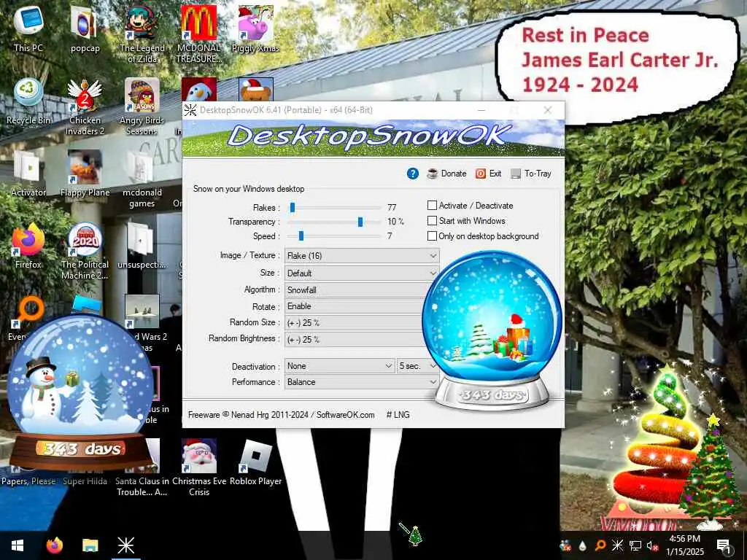Click the DesktopSnowOK snowflake tray icon
The height and width of the screenshot is (560, 747).
tap(617, 545)
